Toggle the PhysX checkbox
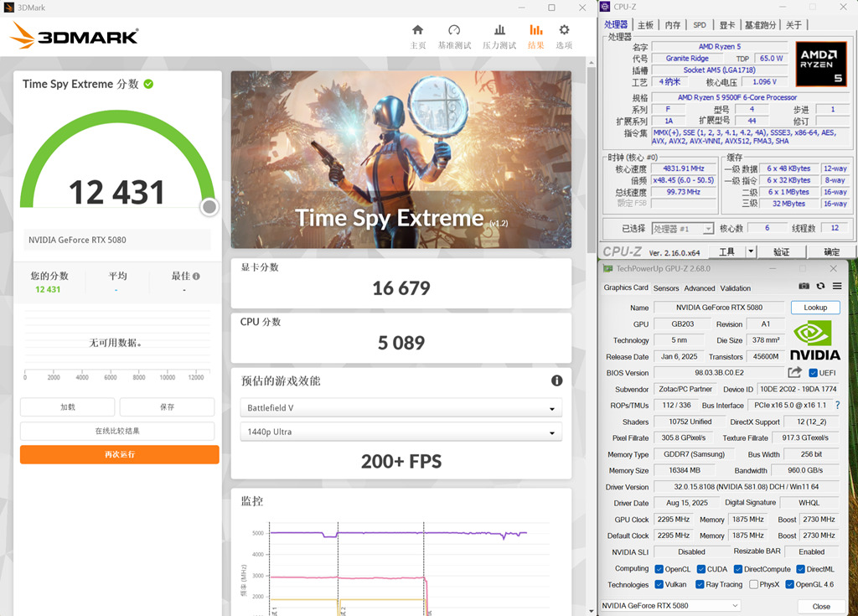Image resolution: width=858 pixels, height=616 pixels. [x=754, y=585]
